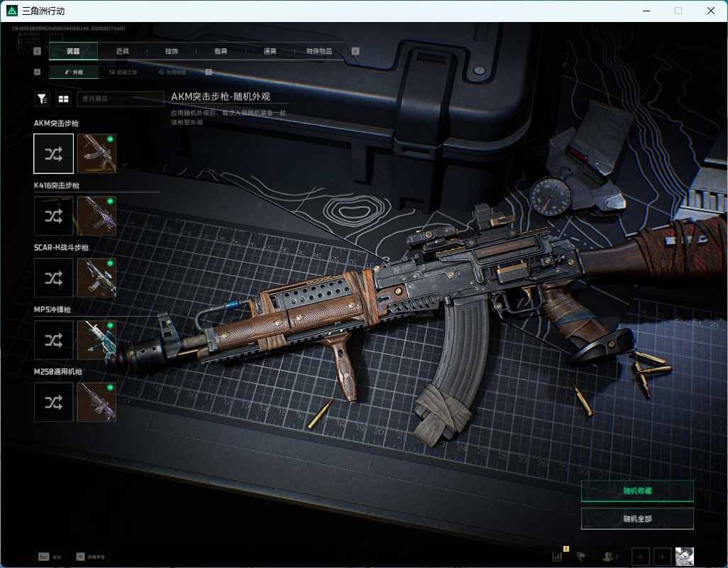
Task: Select MP5冲锋枪 random skin shuffle icon
Action: pos(53,340)
